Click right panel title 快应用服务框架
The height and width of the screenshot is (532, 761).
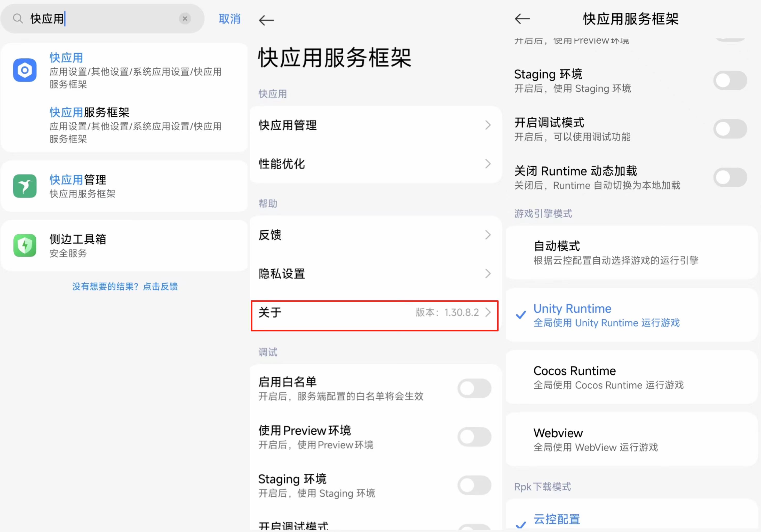click(631, 19)
